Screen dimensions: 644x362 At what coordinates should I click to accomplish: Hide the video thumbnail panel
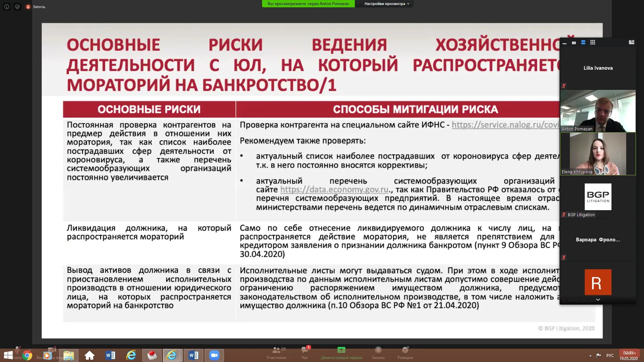click(565, 44)
